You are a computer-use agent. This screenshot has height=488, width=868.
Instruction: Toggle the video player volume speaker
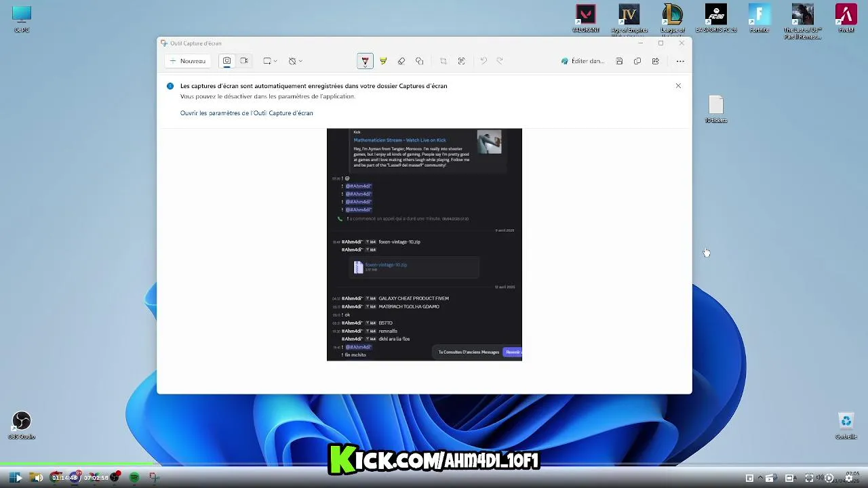pyautogui.click(x=39, y=478)
